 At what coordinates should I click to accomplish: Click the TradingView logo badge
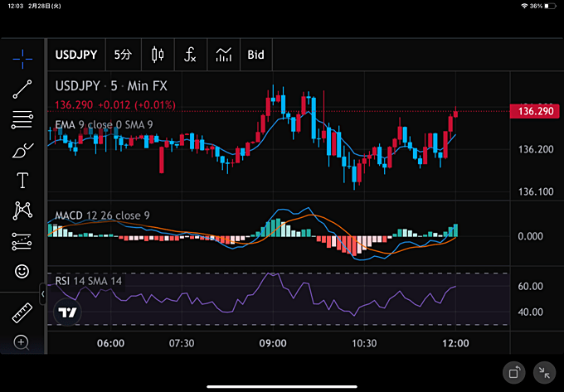click(x=67, y=312)
